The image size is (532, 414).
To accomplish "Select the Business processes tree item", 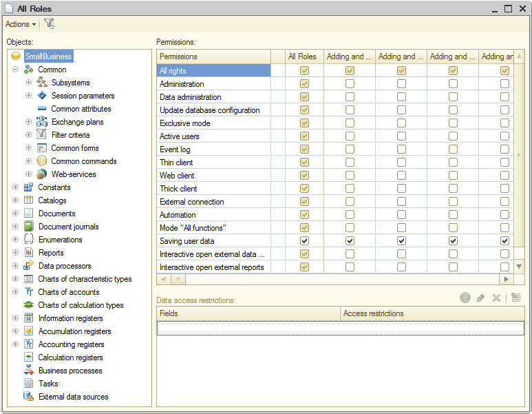I will pyautogui.click(x=70, y=370).
